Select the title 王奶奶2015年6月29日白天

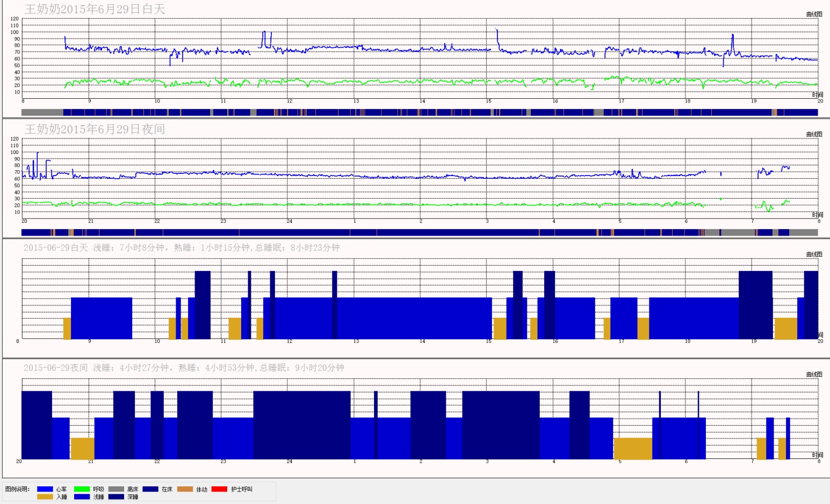pos(95,9)
